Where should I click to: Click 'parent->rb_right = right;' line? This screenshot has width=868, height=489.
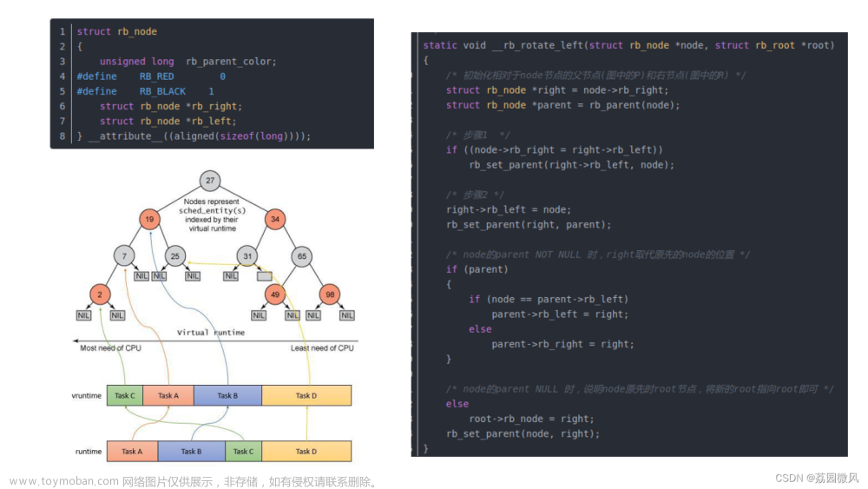pos(563,345)
